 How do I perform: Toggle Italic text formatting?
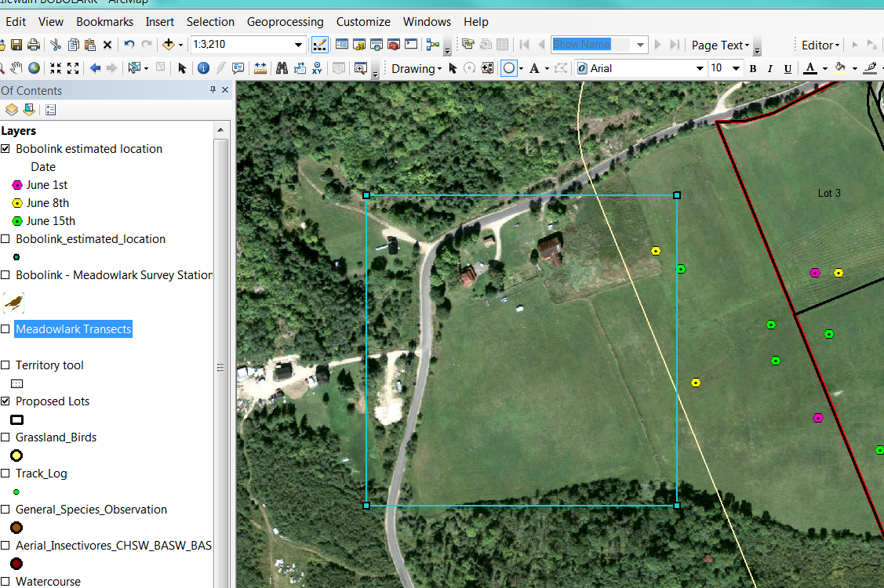coord(770,69)
